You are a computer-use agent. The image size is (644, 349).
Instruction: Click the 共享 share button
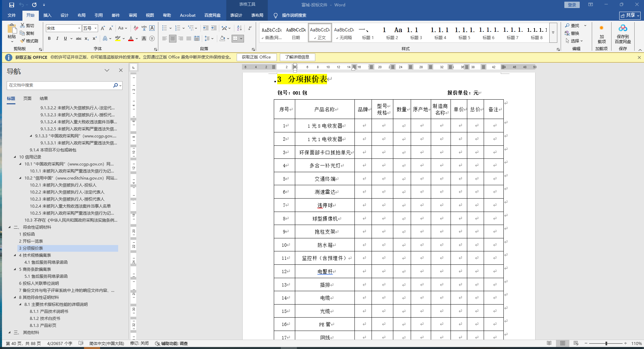coord(630,15)
